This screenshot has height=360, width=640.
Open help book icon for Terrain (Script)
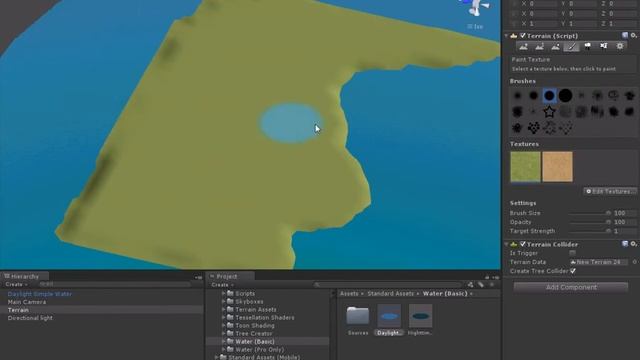tap(625, 36)
